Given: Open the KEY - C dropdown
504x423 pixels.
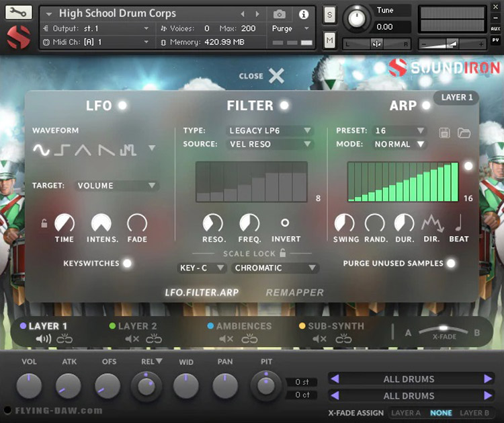Looking at the screenshot, I should click(x=202, y=268).
